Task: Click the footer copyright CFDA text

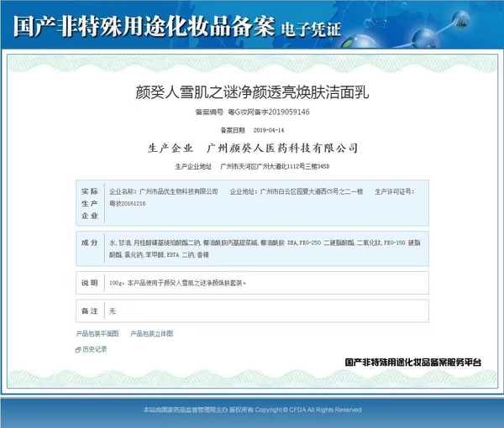Action: click(x=252, y=410)
